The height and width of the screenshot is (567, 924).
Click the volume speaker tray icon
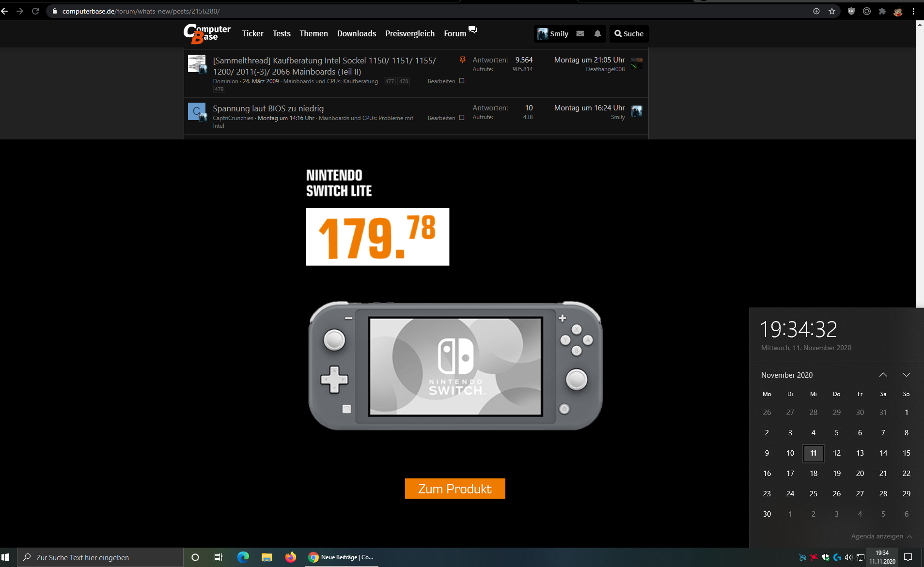(x=848, y=557)
